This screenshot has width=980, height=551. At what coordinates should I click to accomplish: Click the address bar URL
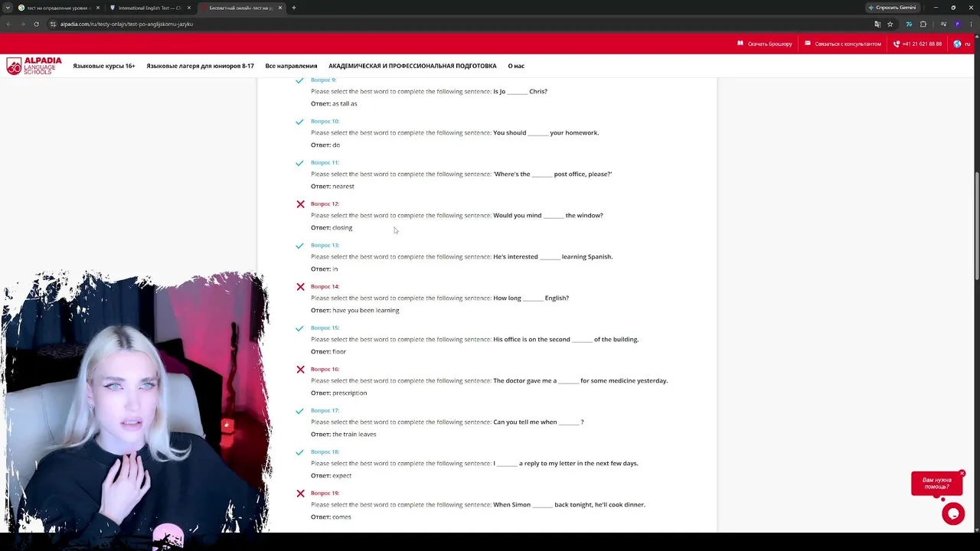[127, 24]
